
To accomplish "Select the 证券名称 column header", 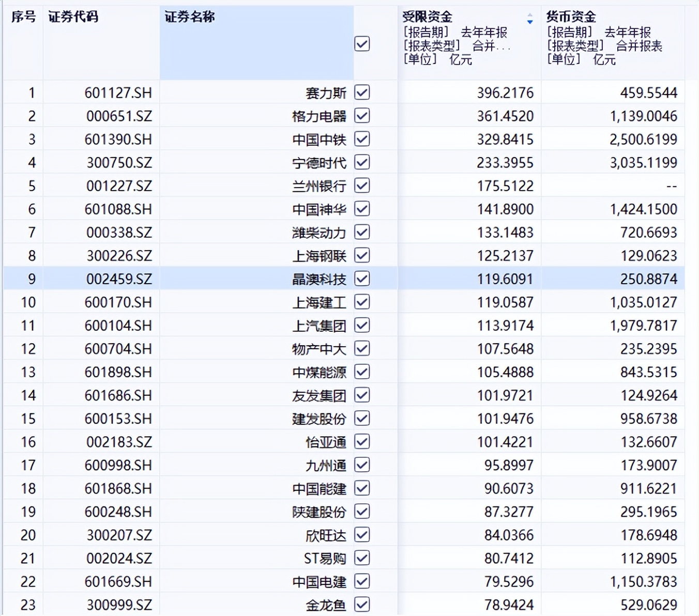I will (190, 17).
